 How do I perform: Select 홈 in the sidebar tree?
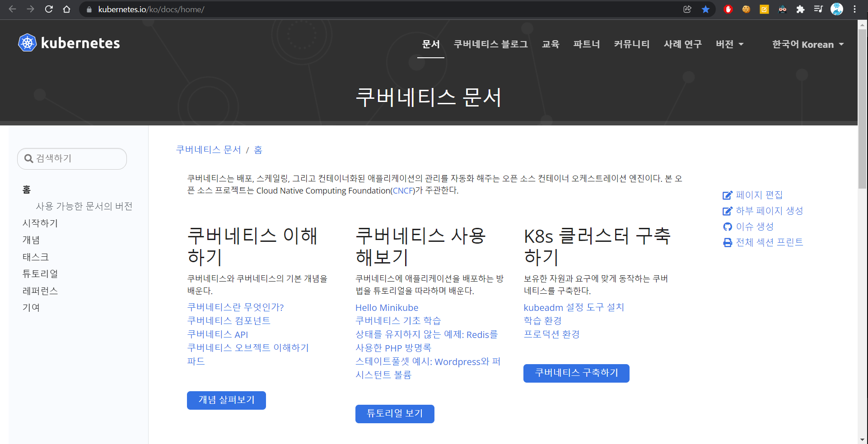[27, 190]
